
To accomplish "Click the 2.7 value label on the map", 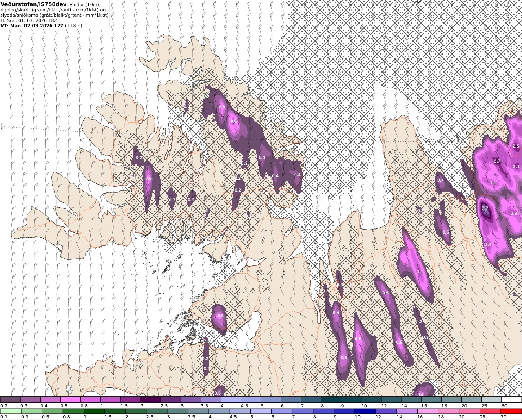I will coord(497,161).
